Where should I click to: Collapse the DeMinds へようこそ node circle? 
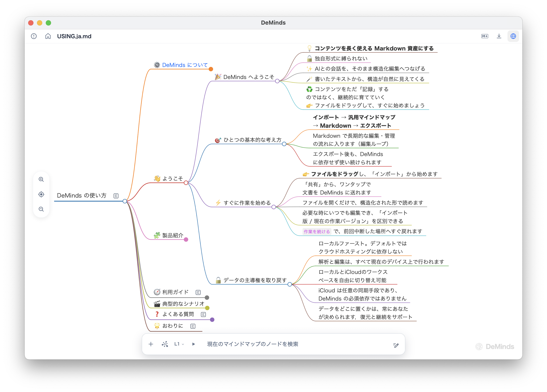click(x=277, y=81)
